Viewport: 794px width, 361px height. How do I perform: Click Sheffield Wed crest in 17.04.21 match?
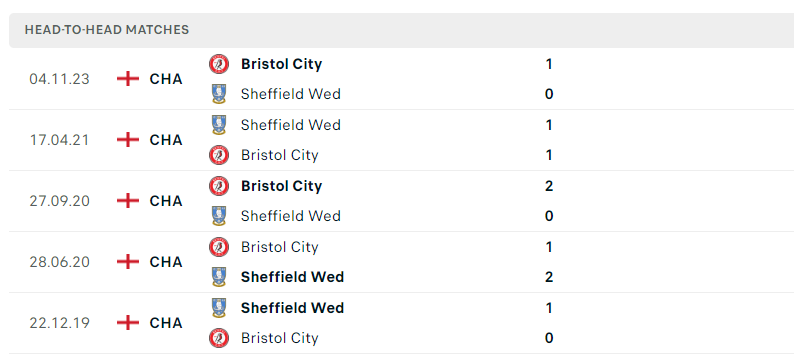point(219,125)
